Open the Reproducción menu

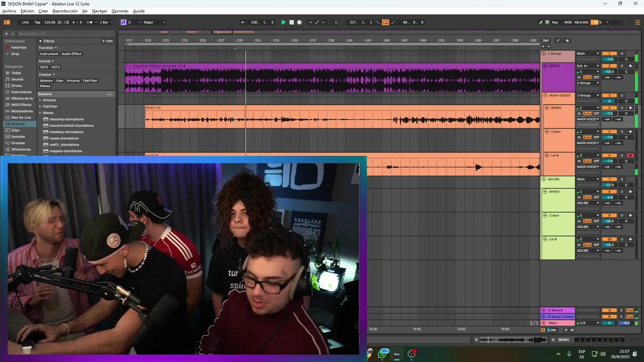65,11
